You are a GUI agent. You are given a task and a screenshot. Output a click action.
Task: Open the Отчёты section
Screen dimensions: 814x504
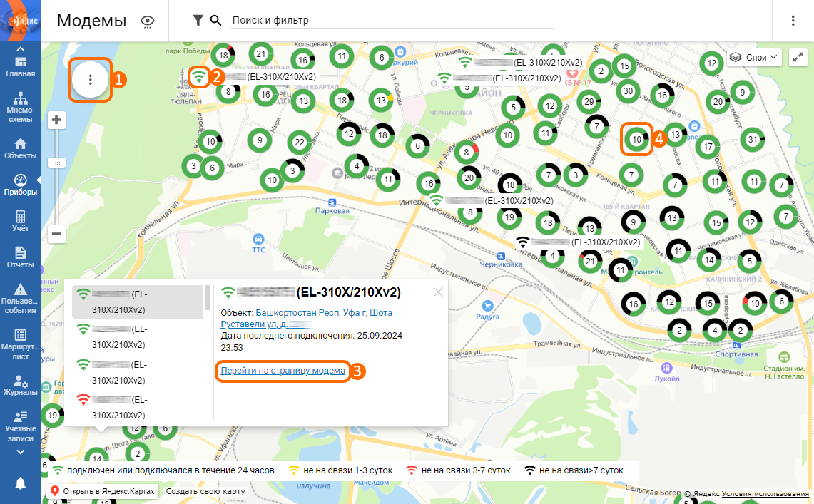pos(20,257)
